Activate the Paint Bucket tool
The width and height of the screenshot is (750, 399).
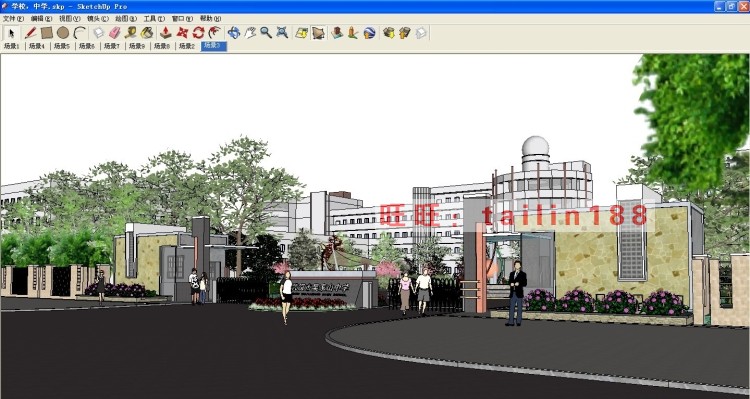pyautogui.click(x=147, y=33)
